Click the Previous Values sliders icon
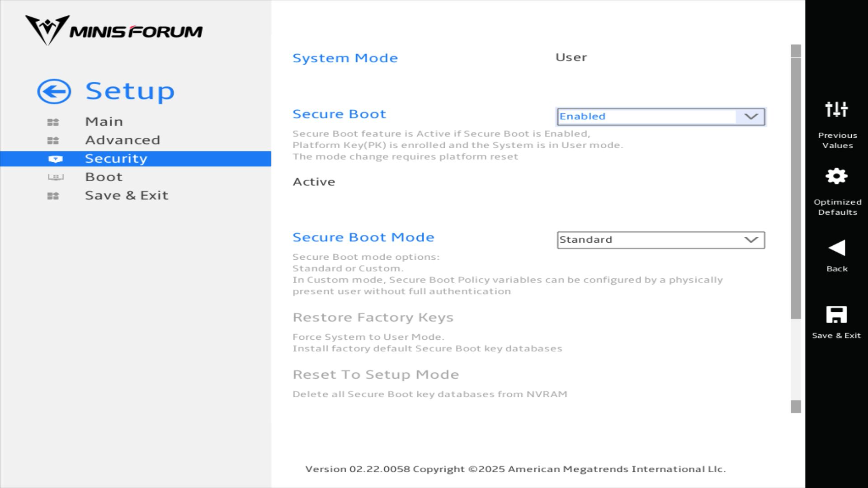 tap(836, 109)
